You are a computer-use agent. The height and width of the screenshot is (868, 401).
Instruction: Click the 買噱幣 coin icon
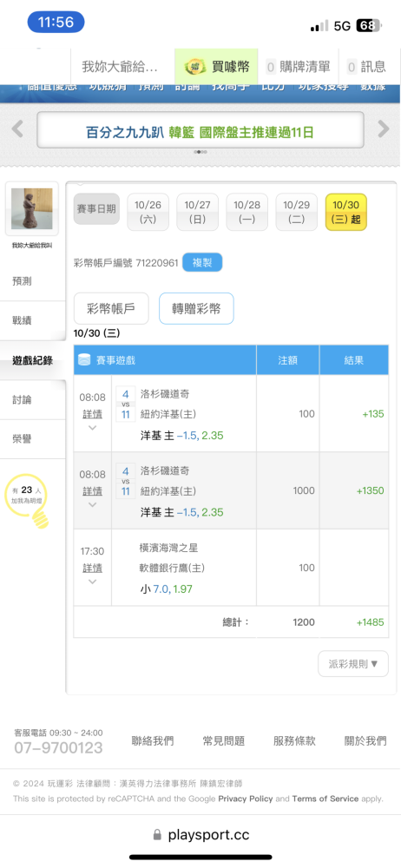[194, 67]
